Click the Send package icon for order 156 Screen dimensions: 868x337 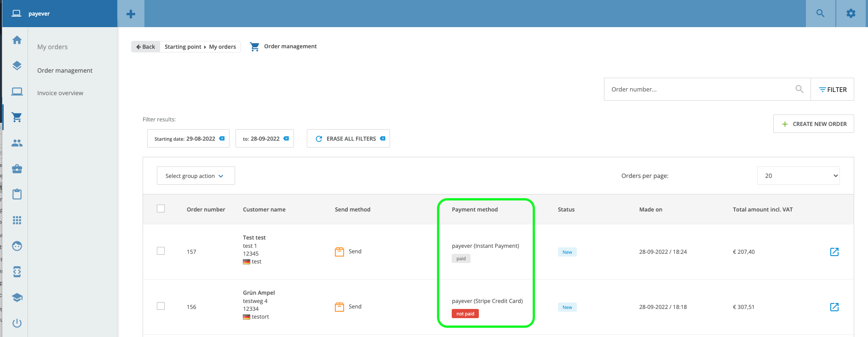339,307
